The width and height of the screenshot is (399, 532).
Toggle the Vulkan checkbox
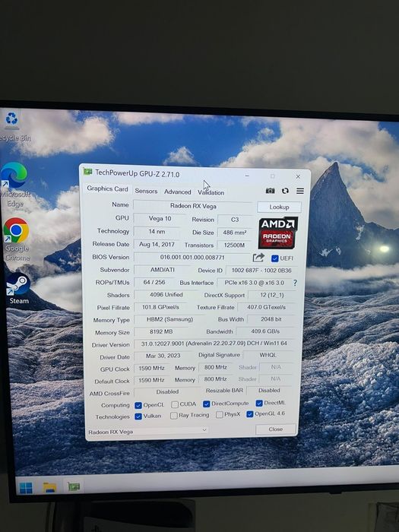point(138,416)
